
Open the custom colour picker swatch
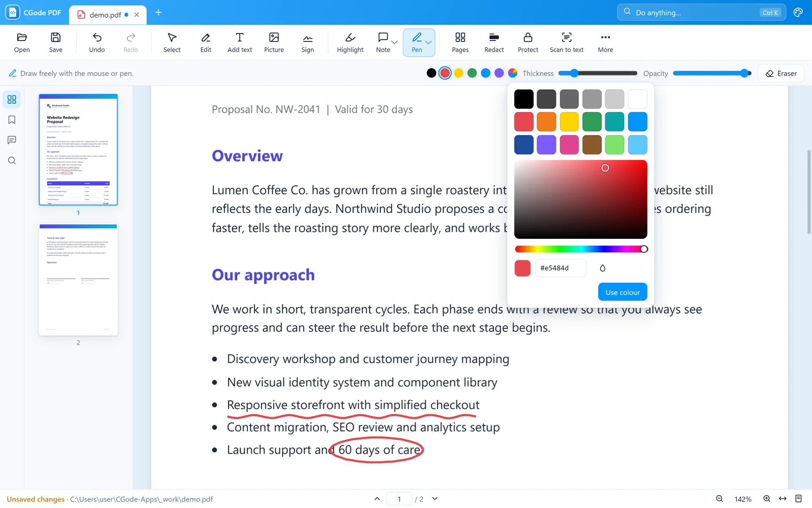(x=513, y=73)
